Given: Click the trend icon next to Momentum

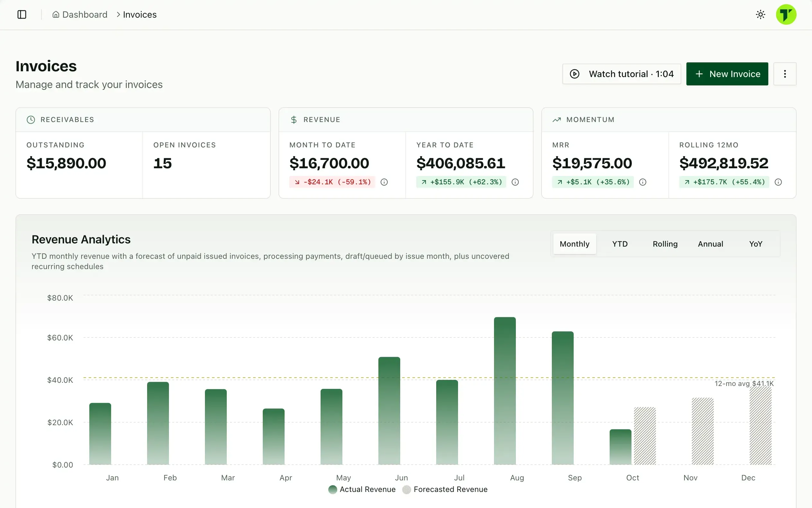Looking at the screenshot, I should point(557,119).
